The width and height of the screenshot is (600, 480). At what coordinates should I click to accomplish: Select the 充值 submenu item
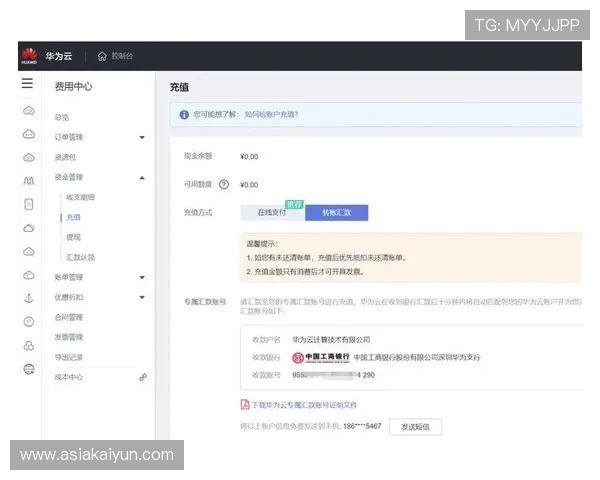click(73, 217)
